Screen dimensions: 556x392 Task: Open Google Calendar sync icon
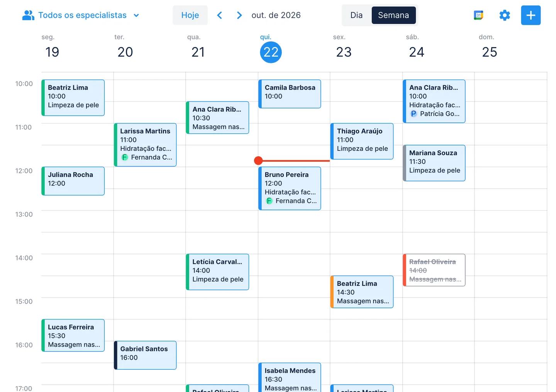(478, 15)
